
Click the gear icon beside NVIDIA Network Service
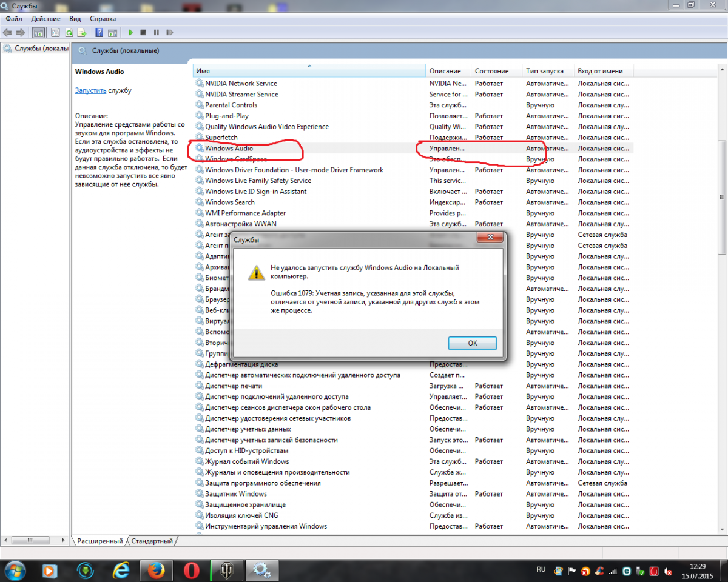200,84
